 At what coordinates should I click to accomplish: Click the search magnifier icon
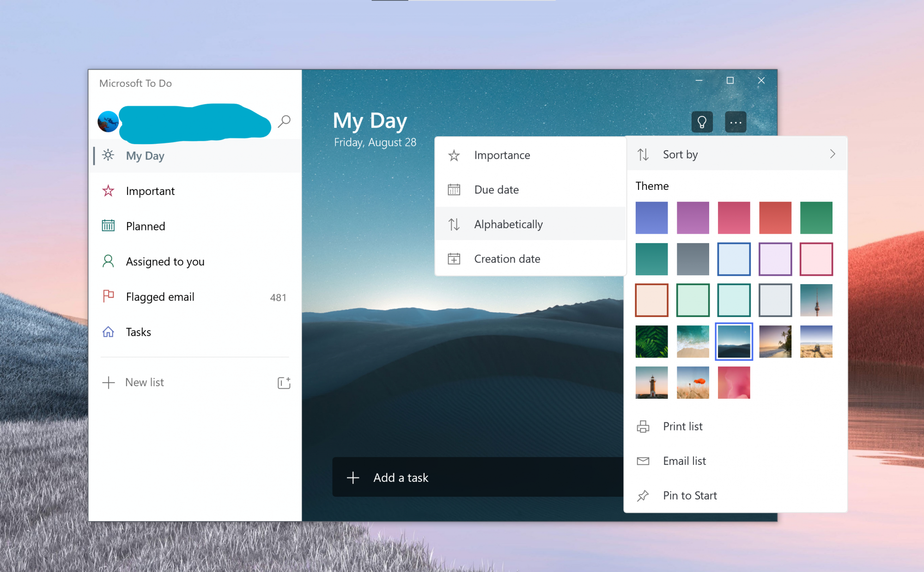(284, 122)
